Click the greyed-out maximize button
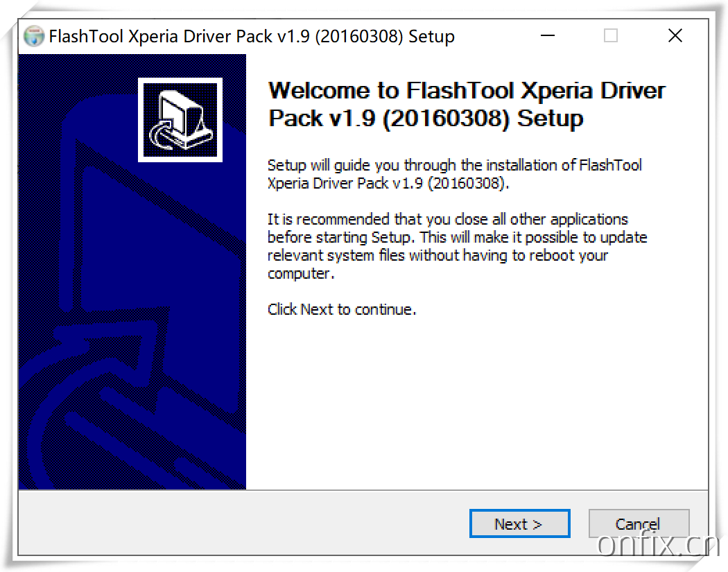 610,36
